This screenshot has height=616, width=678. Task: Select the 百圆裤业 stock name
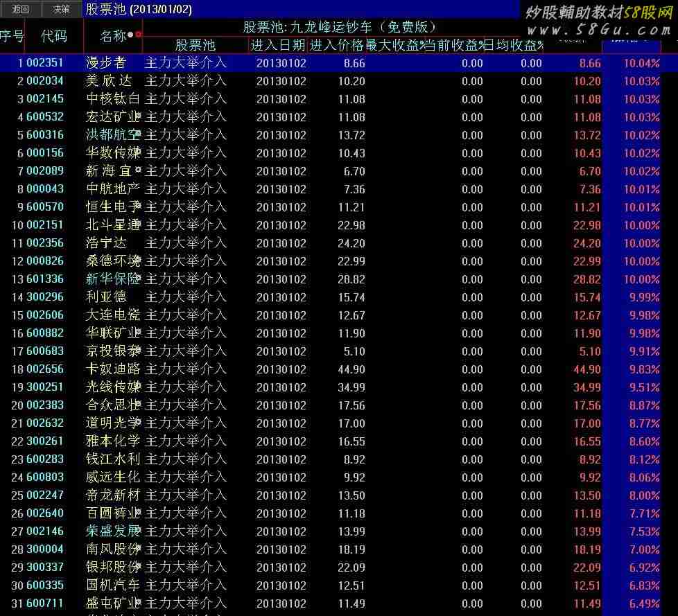click(113, 513)
